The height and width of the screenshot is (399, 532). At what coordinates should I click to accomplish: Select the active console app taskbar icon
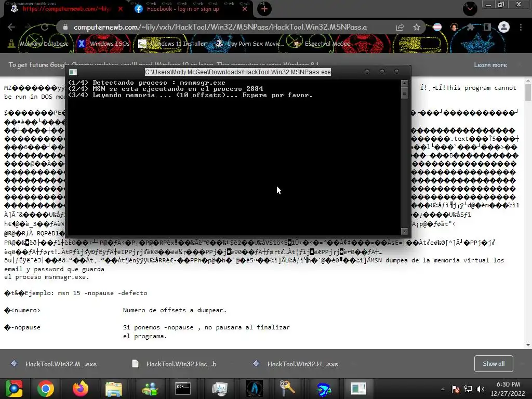[358, 389]
